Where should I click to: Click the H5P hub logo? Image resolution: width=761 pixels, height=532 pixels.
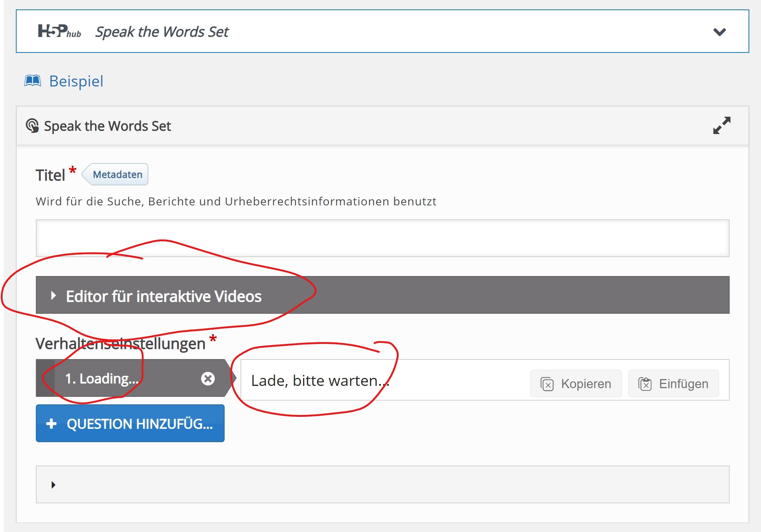59,31
